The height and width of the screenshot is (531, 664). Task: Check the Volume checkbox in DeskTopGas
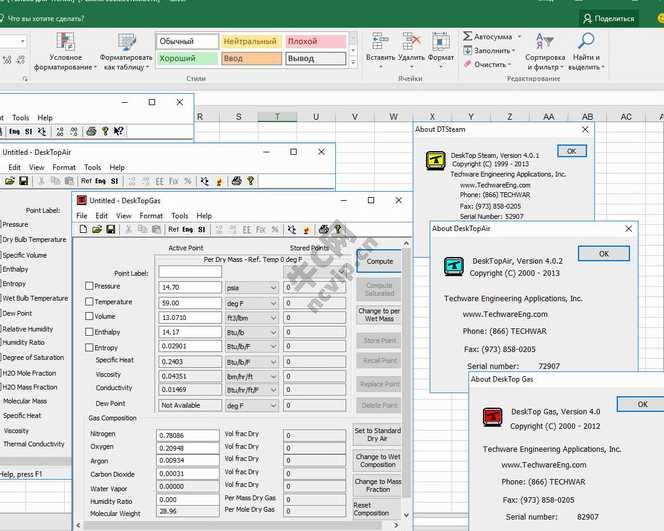click(89, 316)
